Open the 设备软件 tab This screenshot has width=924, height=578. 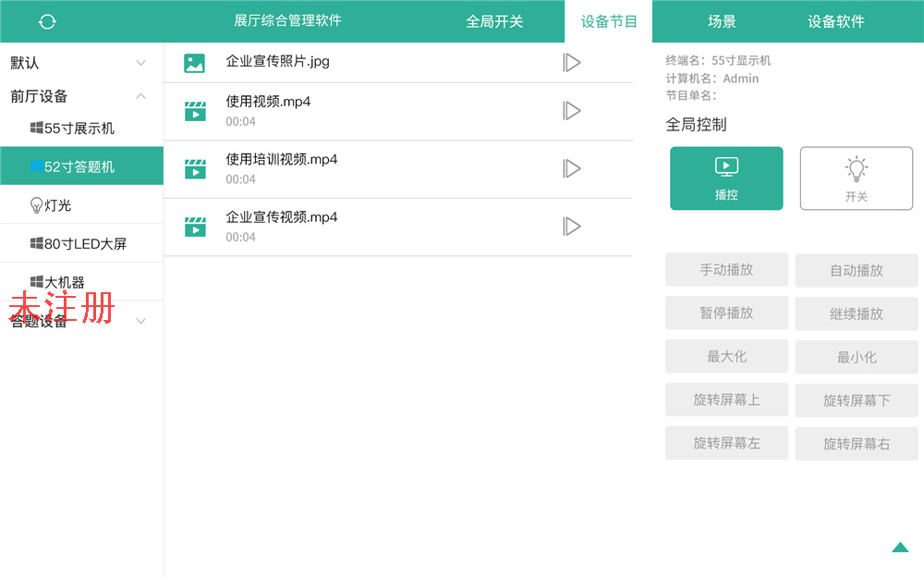pos(834,20)
